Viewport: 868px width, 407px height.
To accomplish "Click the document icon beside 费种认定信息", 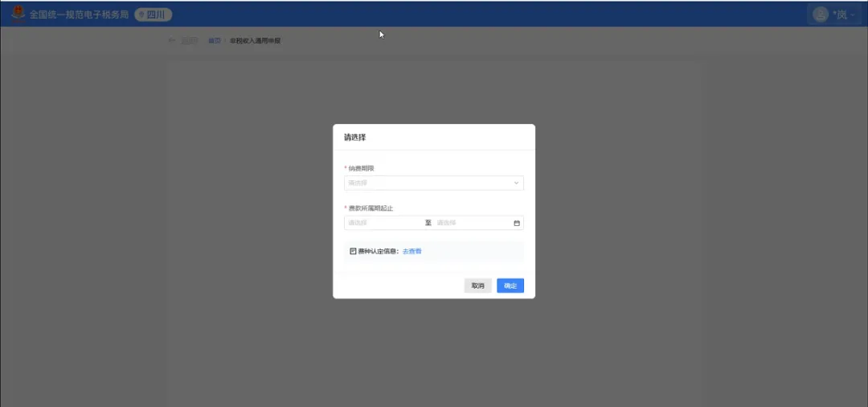I will tap(353, 252).
